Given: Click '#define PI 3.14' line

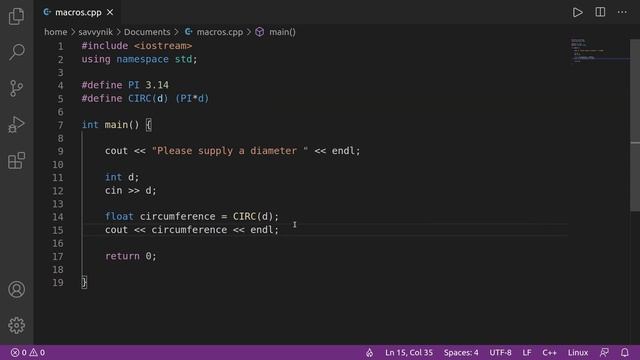Looking at the screenshot, I should [x=125, y=85].
